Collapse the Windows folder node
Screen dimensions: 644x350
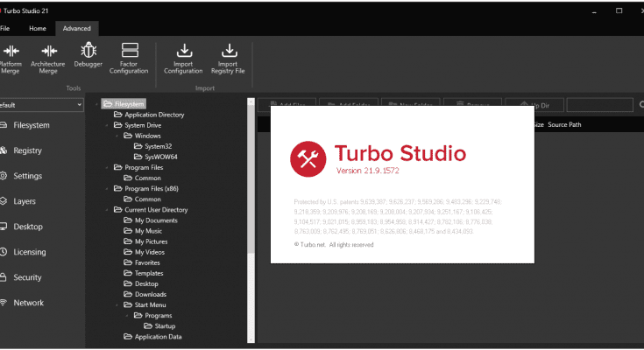tap(117, 136)
